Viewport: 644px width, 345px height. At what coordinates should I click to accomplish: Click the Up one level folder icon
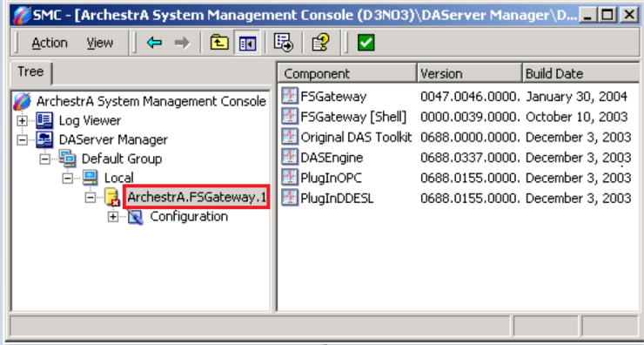[219, 43]
